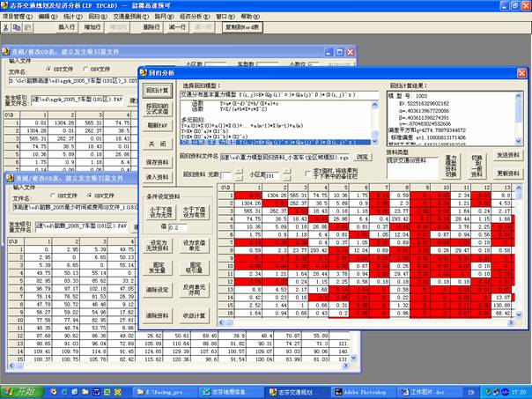Screen dimensions: 532x399
Task: Click the 按回归的公式求值 button
Action: (x=158, y=109)
